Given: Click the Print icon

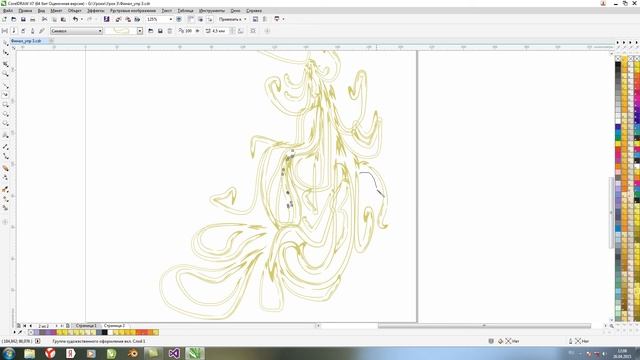Looking at the screenshot, I should pos(33,19).
